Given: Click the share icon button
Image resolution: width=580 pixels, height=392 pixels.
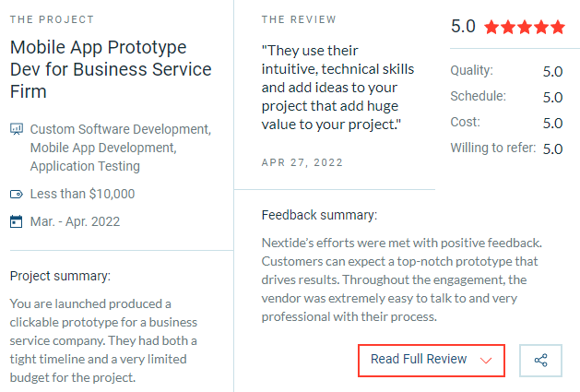Looking at the screenshot, I should 541,360.
